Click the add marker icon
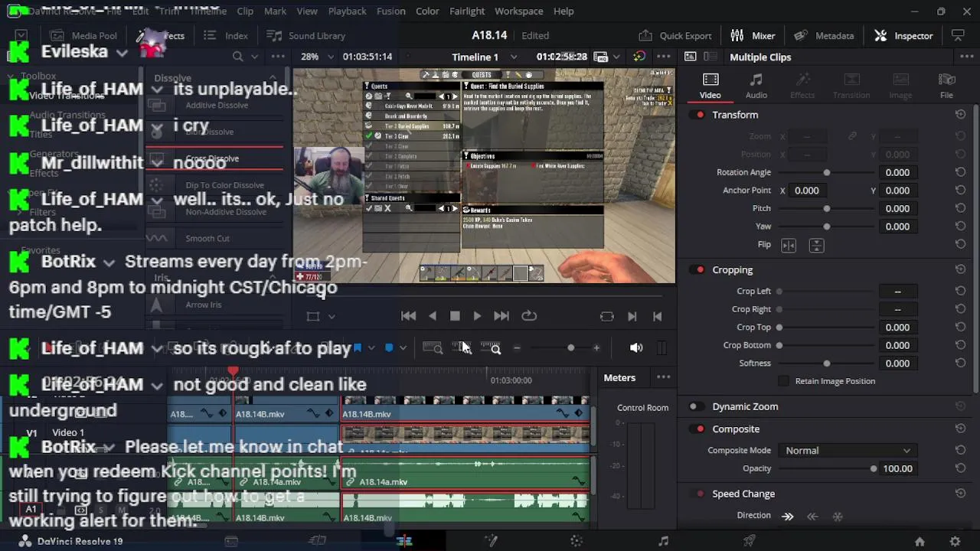 coord(388,347)
